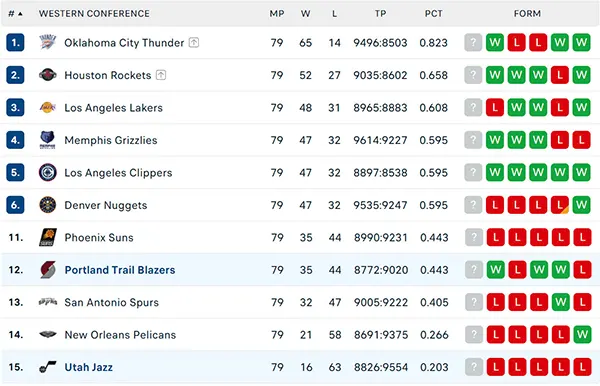Click promotion arrow icon beside Houston Rockets
Image resolution: width=600 pixels, height=386 pixels.
(161, 75)
